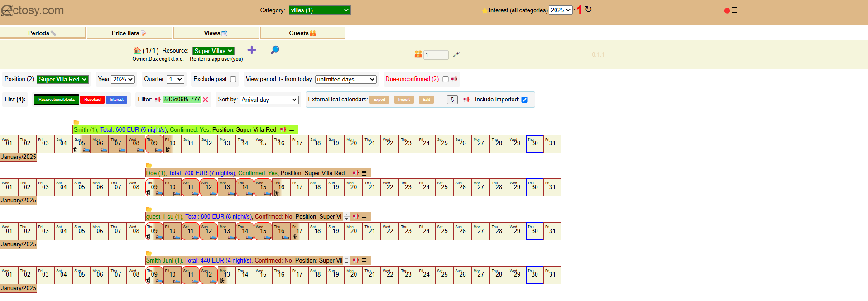868x301 pixels.
Task: Open the folder icon above Doe reservation
Action: [149, 166]
